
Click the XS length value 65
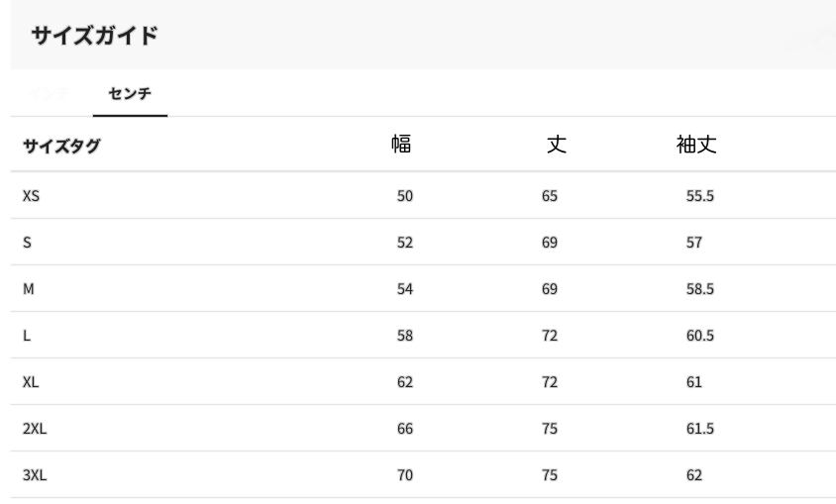point(550,196)
